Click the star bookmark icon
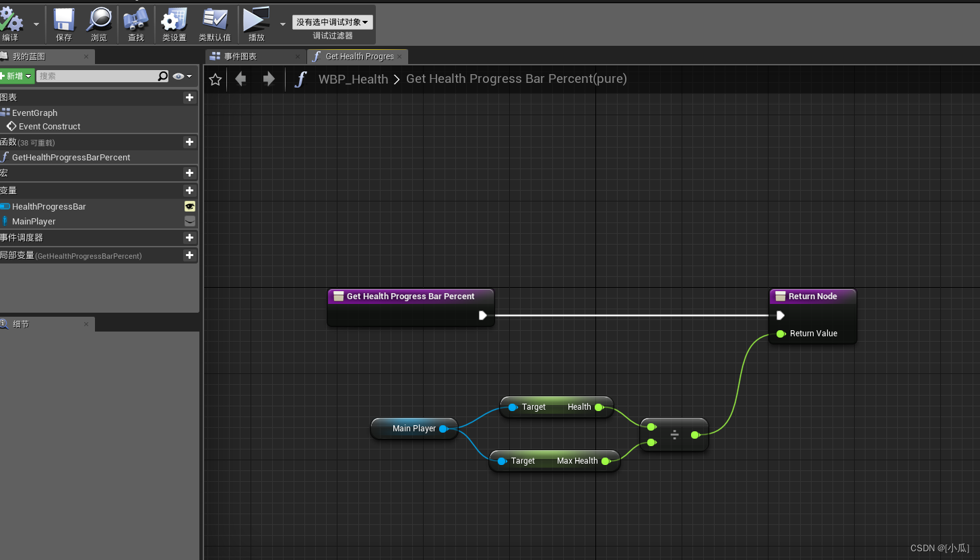 [x=216, y=80]
